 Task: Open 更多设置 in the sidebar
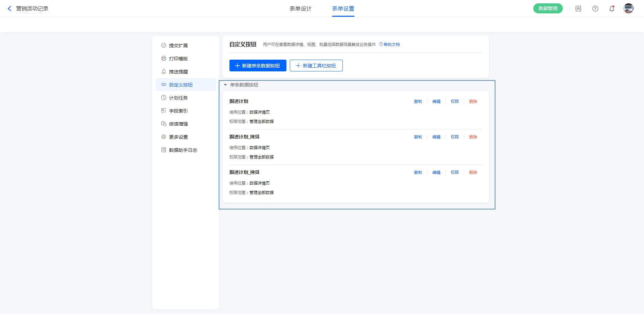tap(178, 137)
